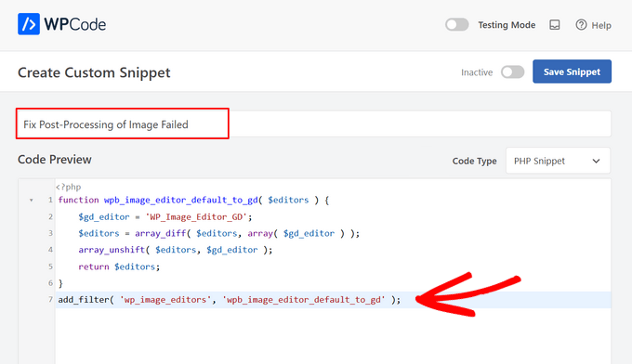The height and width of the screenshot is (364, 632).
Task: Collapse the code fold arrow on line 1
Action: [x=31, y=201]
